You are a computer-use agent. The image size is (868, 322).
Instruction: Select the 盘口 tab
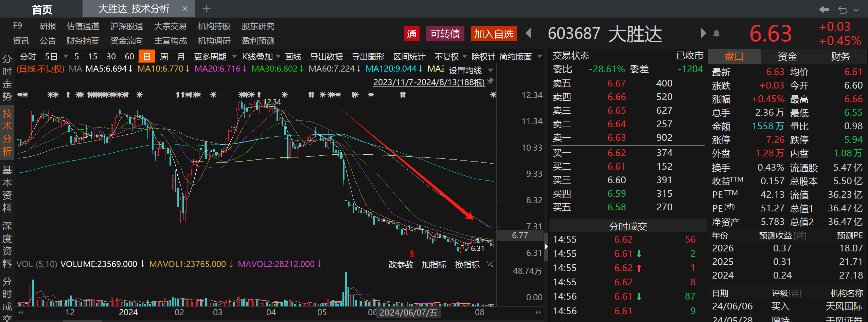734,56
